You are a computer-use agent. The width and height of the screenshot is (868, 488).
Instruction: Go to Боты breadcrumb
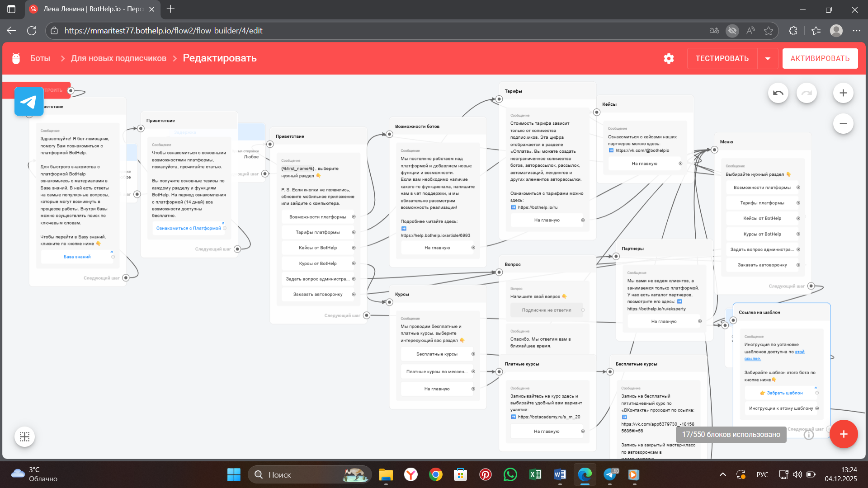click(40, 58)
